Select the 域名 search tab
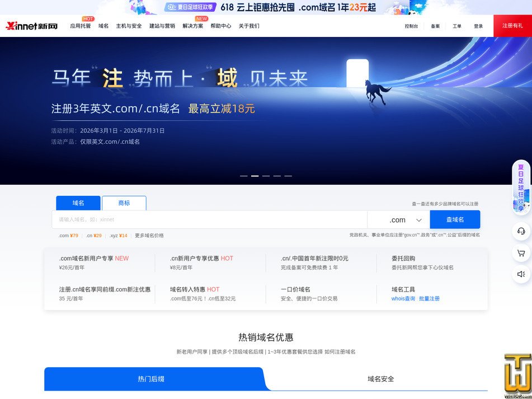 pos(78,203)
